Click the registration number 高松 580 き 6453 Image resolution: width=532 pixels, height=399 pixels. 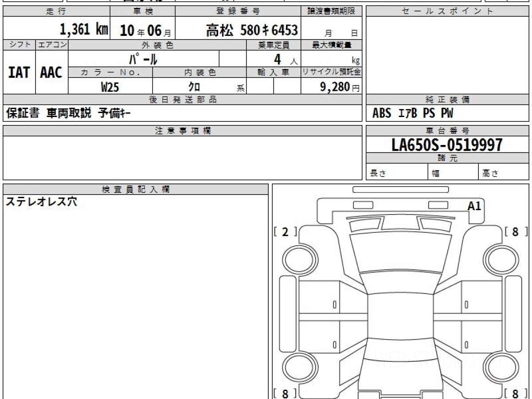point(251,30)
